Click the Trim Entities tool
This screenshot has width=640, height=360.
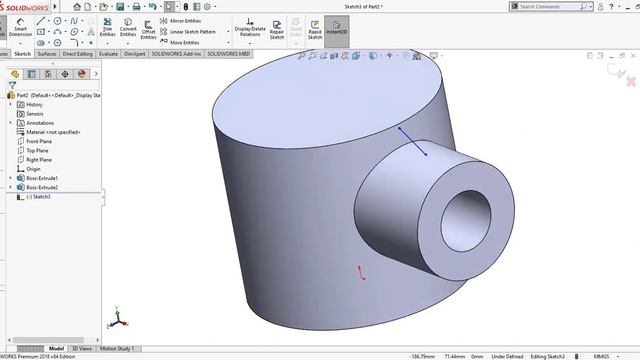[107, 27]
